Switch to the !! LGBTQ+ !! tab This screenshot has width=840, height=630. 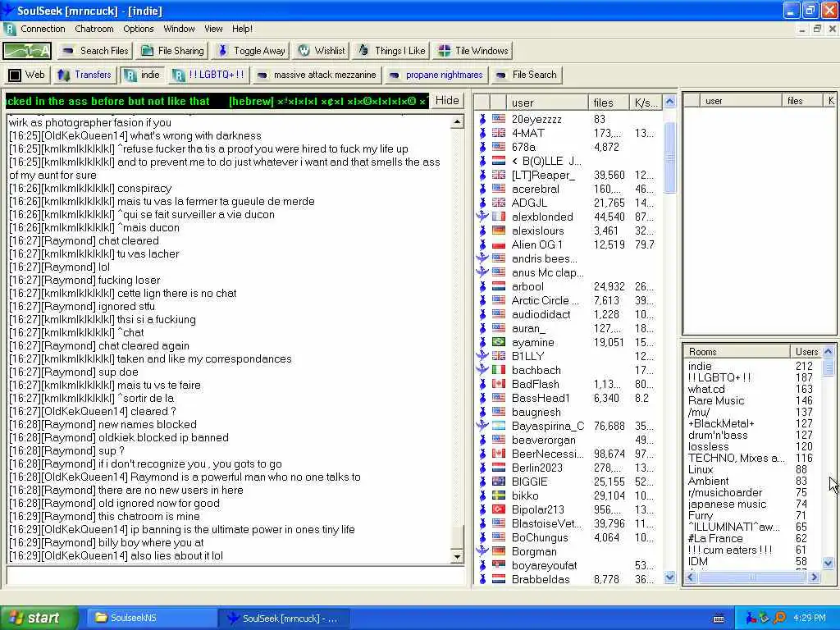[x=209, y=75]
